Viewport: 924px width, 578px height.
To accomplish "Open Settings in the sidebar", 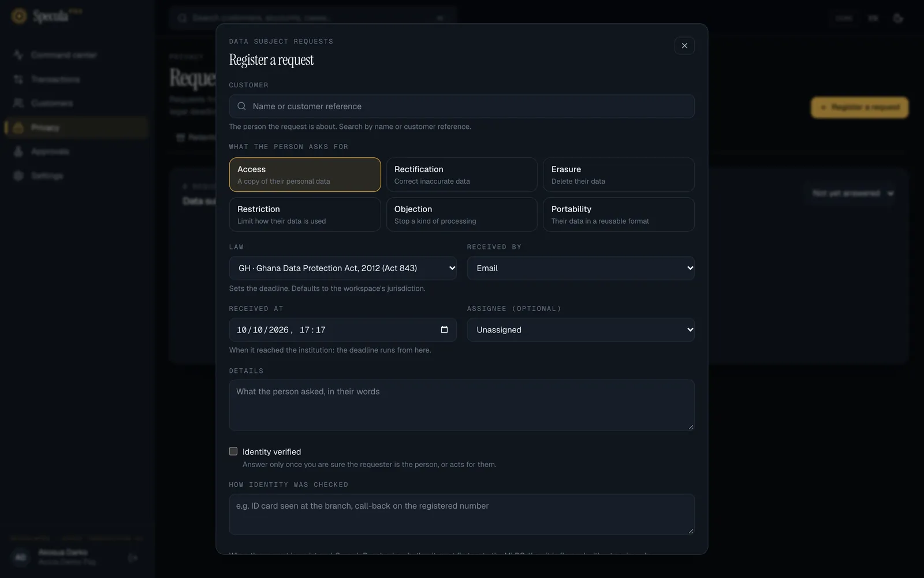I will [x=77, y=176].
